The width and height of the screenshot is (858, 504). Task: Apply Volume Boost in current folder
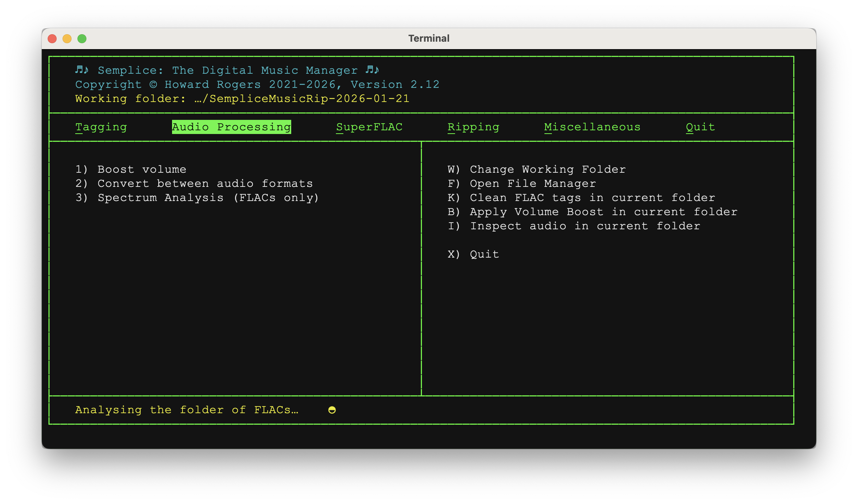[592, 212]
